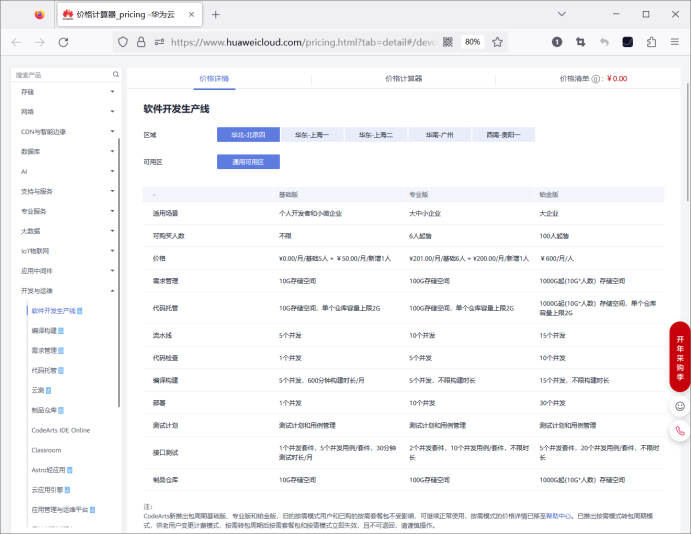The height and width of the screenshot is (534, 691).
Task: Open the 价格清单 ¥0.00 tab
Action: tap(593, 78)
